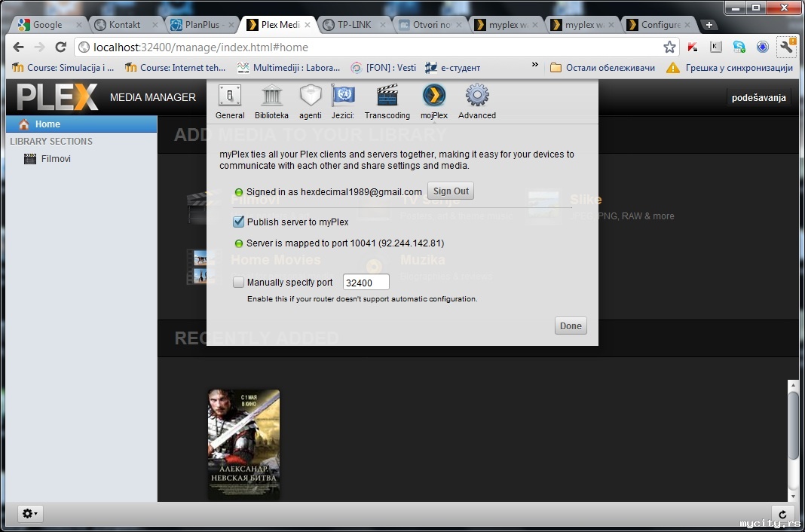The image size is (805, 532).
Task: Open the Chrome wrench menu
Action: 786,47
